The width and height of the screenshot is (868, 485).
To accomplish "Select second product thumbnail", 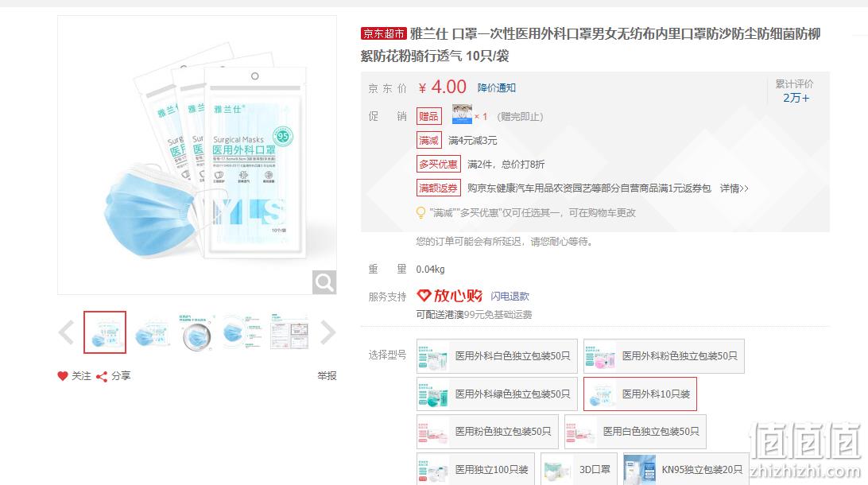I will tap(152, 332).
